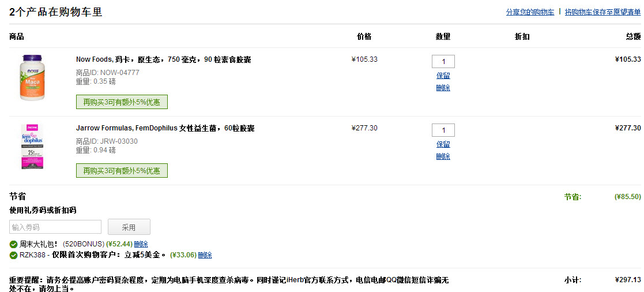Click 再购买3可有额外5%优惠 badge for Jarrow Formulas
Screen dimensions: 644x292
122,171
